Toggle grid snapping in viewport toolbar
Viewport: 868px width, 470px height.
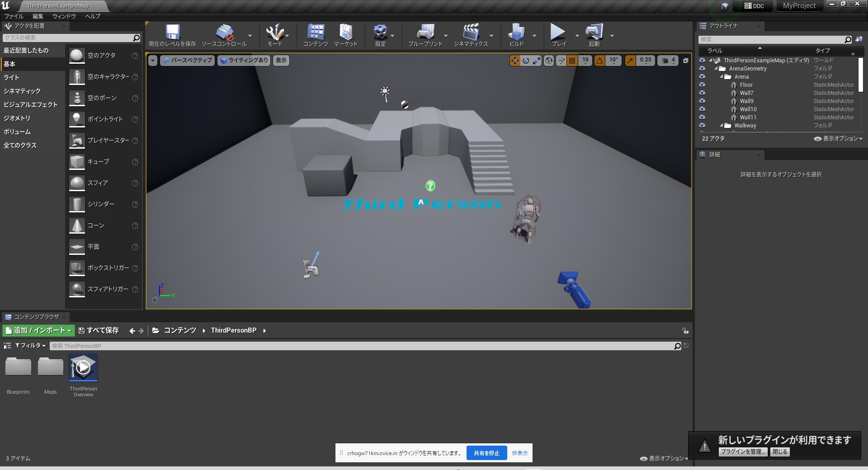click(572, 60)
